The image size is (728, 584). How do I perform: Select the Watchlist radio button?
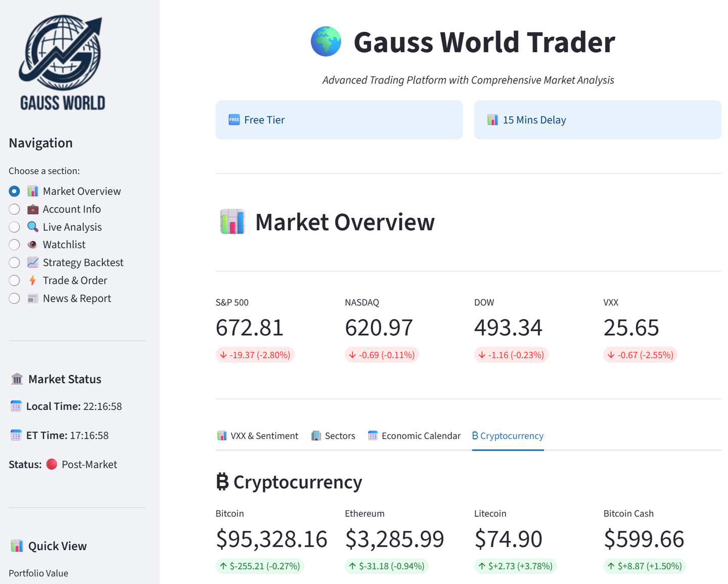pos(14,245)
